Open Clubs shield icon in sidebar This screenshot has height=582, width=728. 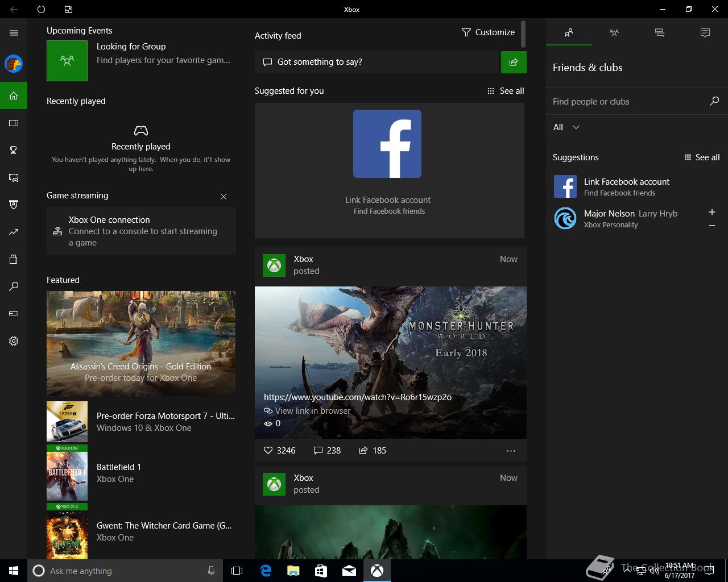[x=14, y=205]
